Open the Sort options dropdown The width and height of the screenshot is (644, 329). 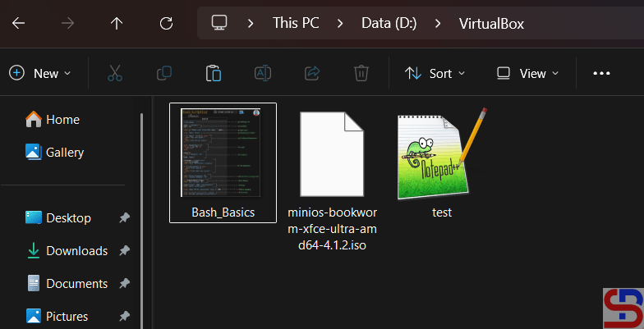click(x=435, y=73)
